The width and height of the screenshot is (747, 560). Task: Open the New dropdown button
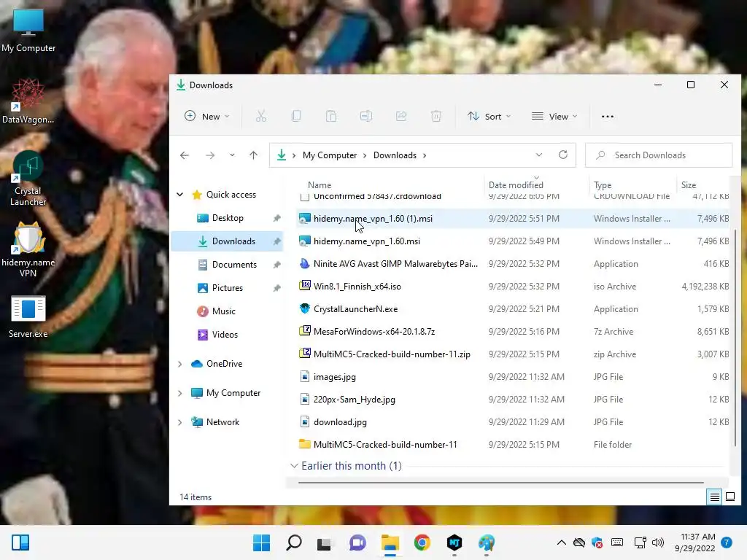click(206, 116)
